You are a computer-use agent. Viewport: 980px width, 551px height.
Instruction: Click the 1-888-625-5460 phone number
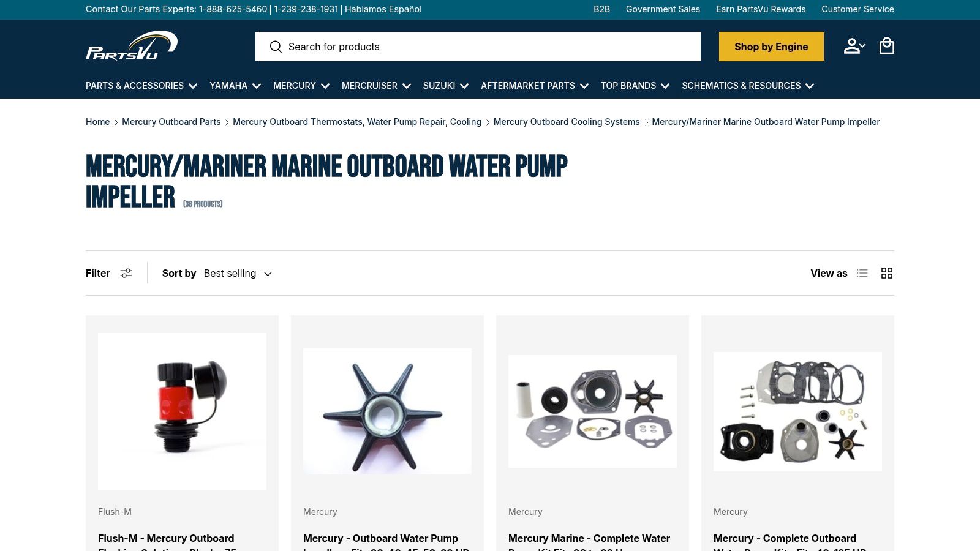(x=233, y=9)
